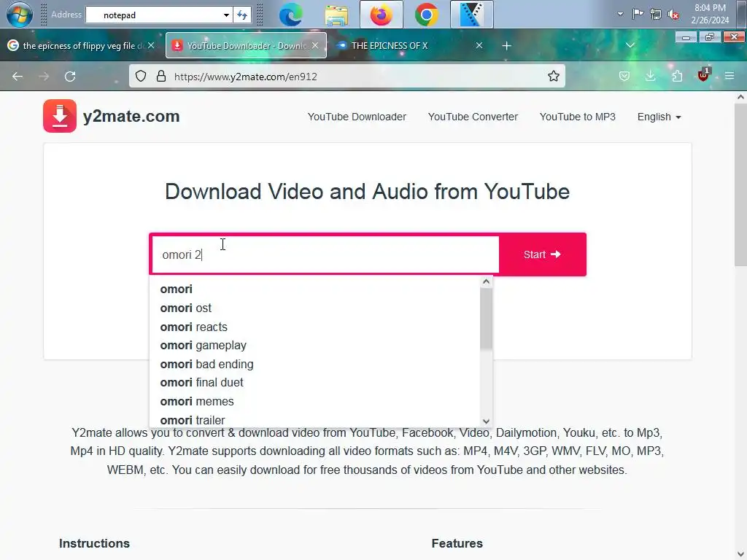Switch to Firefox taskbar icon
Screen dimensions: 747x560
click(381, 15)
